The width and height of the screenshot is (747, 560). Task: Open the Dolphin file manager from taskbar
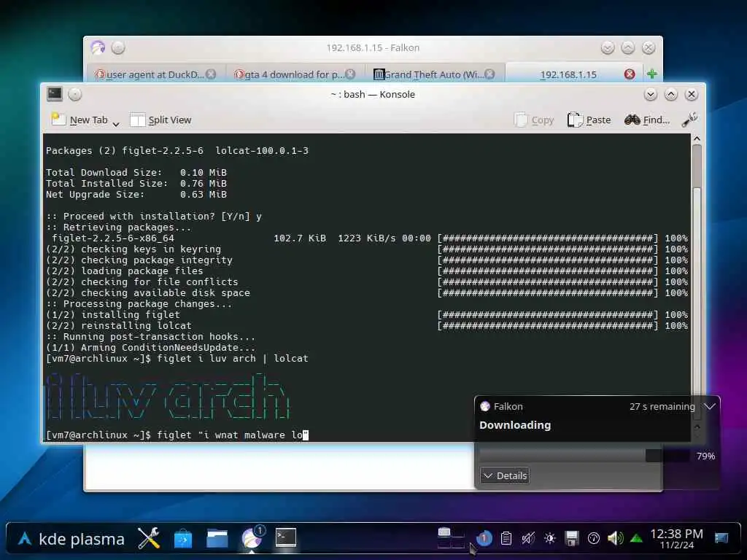pyautogui.click(x=217, y=539)
